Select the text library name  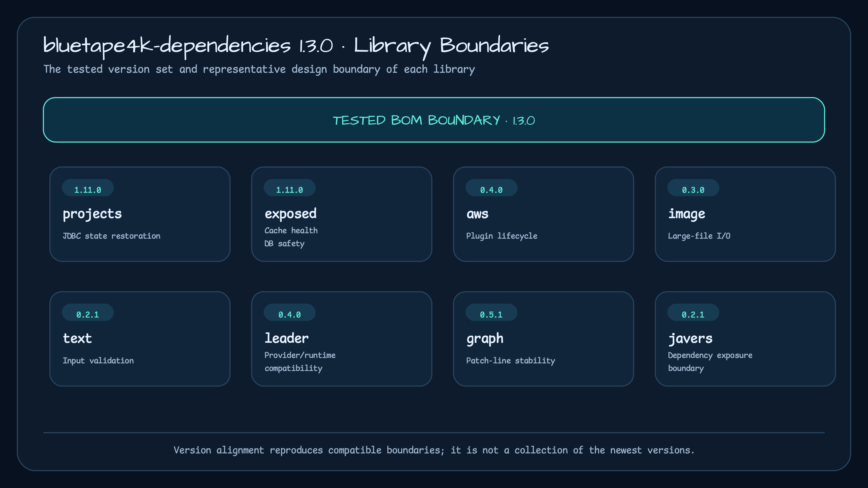pos(77,338)
